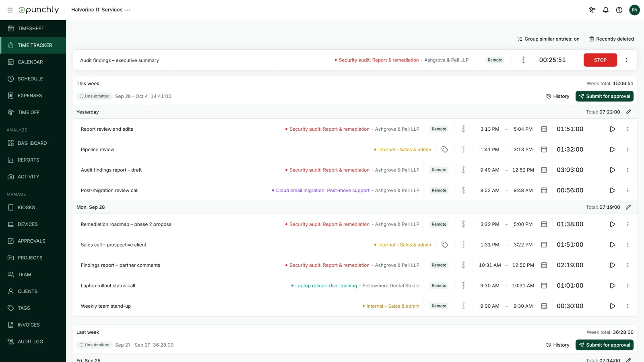The height and width of the screenshot is (362, 644).
Task: Open calendar picker for Post-migration review call
Action: (x=544, y=190)
